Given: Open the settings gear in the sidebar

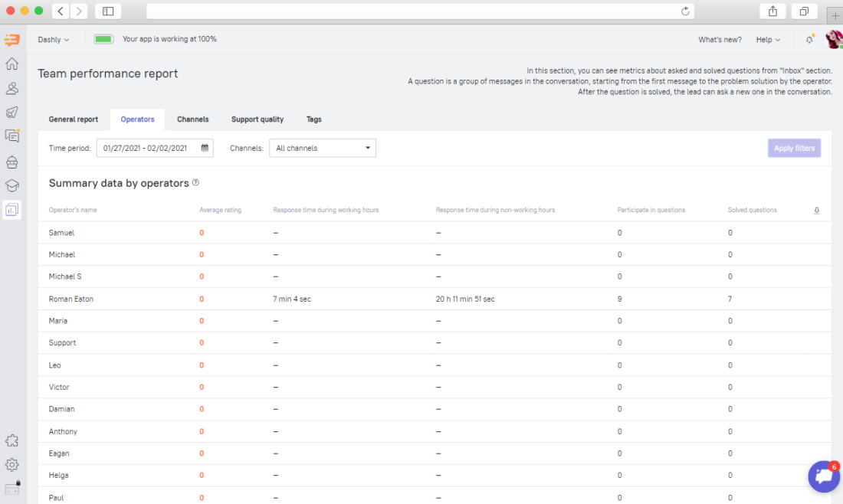Looking at the screenshot, I should 11,464.
